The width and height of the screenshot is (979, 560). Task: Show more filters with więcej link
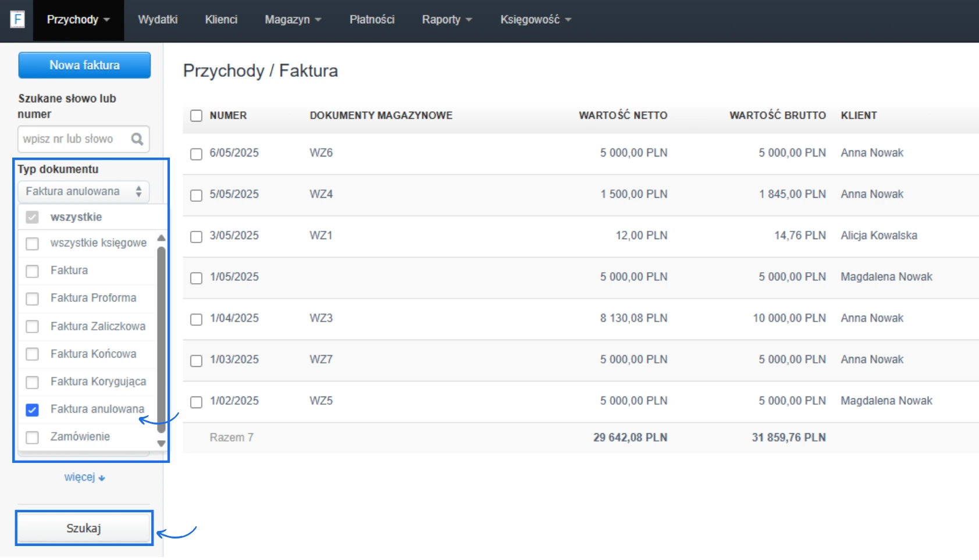84,477
